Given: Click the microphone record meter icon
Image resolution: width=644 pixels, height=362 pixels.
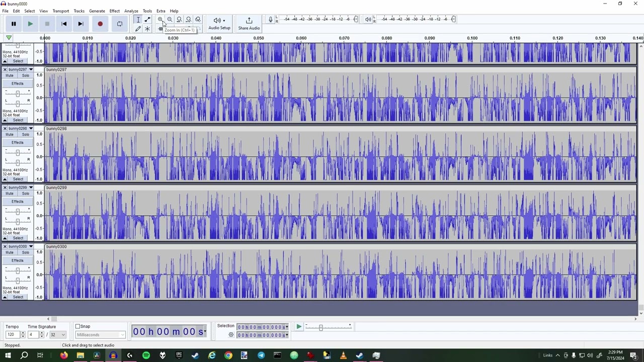Looking at the screenshot, I should click(x=271, y=20).
